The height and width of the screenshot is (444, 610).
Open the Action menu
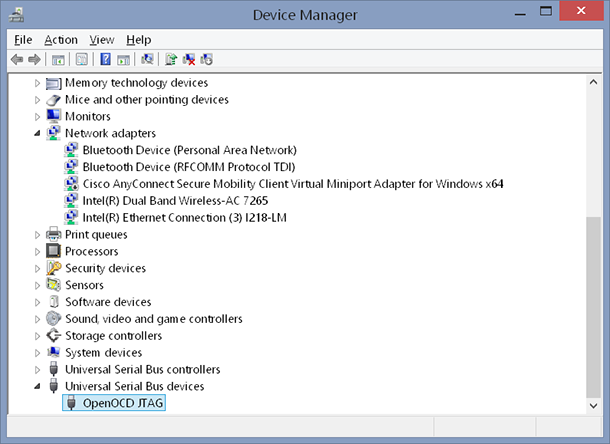pyautogui.click(x=61, y=39)
